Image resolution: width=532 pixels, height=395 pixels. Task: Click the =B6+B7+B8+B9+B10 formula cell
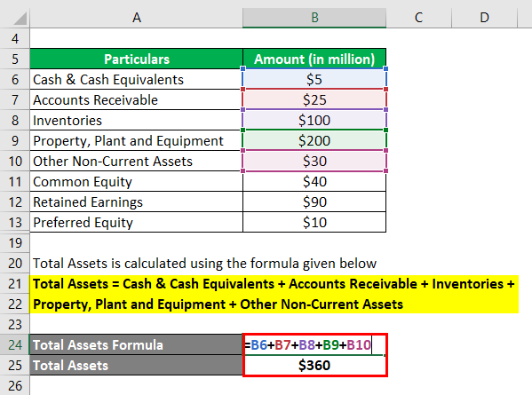[314, 344]
